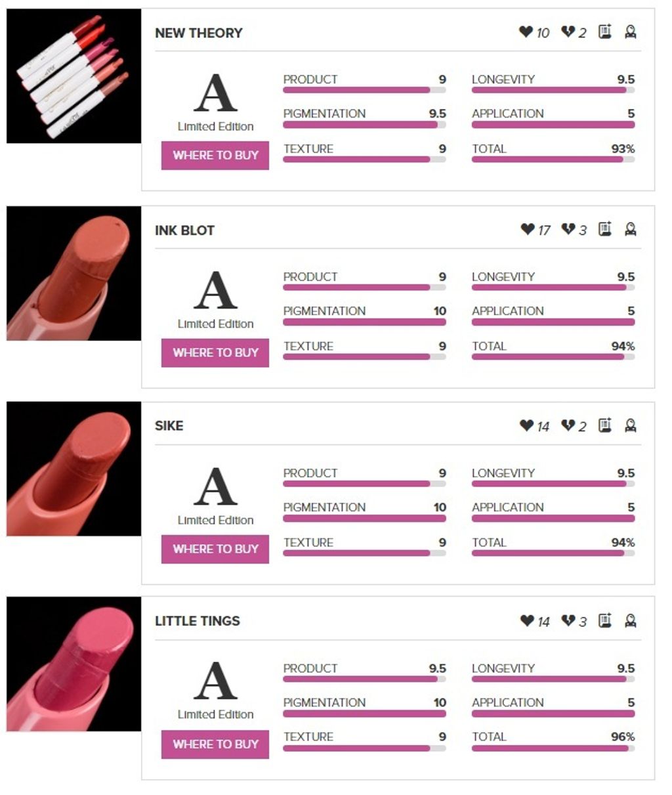Image resolution: width=672 pixels, height=795 pixels.
Task: Click the broken heart icon for New Theory
Action: [568, 32]
